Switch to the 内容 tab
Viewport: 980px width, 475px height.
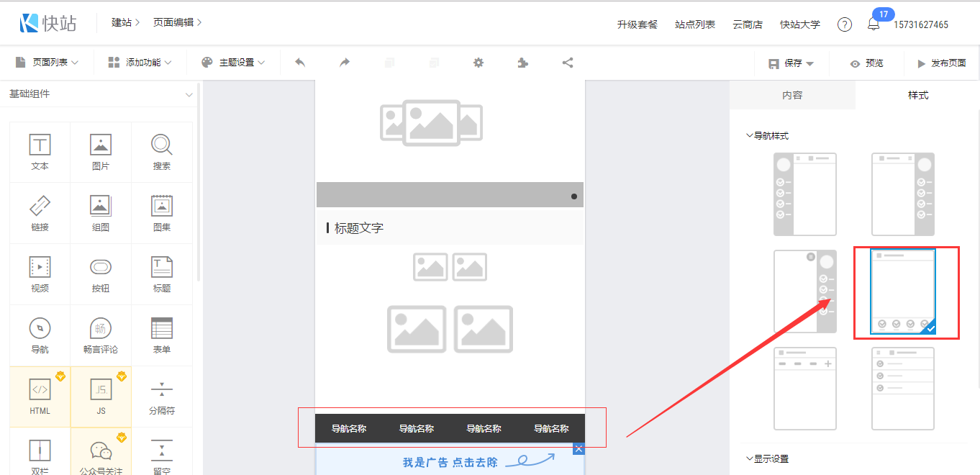[x=792, y=95]
